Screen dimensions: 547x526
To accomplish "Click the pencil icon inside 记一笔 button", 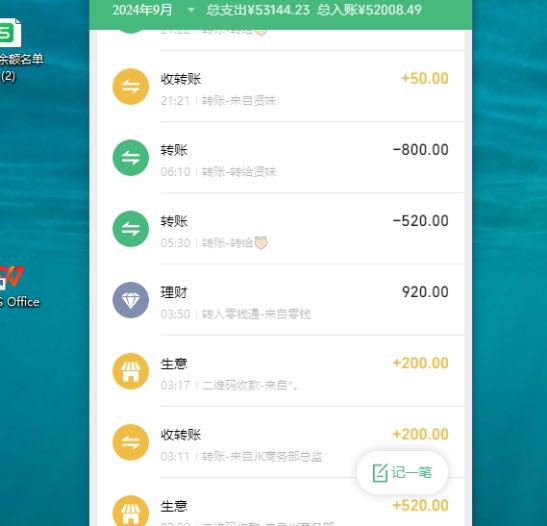I will pyautogui.click(x=380, y=473).
